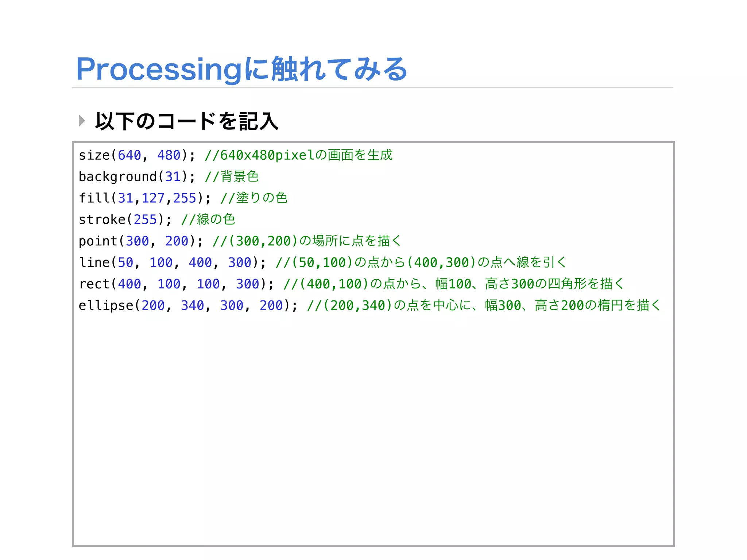747x560 pixels.
Task: Click the triangle bullet before 以下のコードを記入
Action: pyautogui.click(x=82, y=121)
